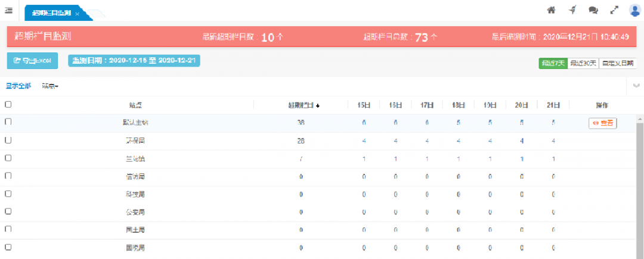Click the table's vertical scrollbar
Screen dimensions: 644x259
[x=640, y=179]
